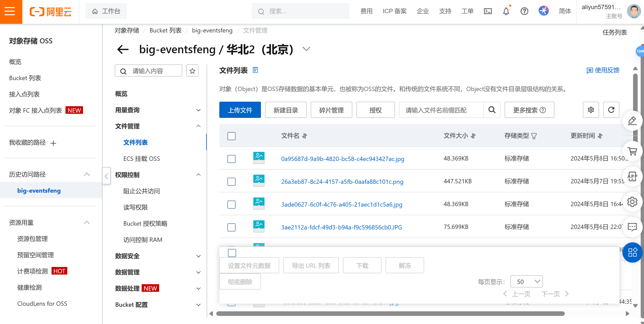
Task: Toggle the bottom action bar checkbox
Action: [x=232, y=253]
